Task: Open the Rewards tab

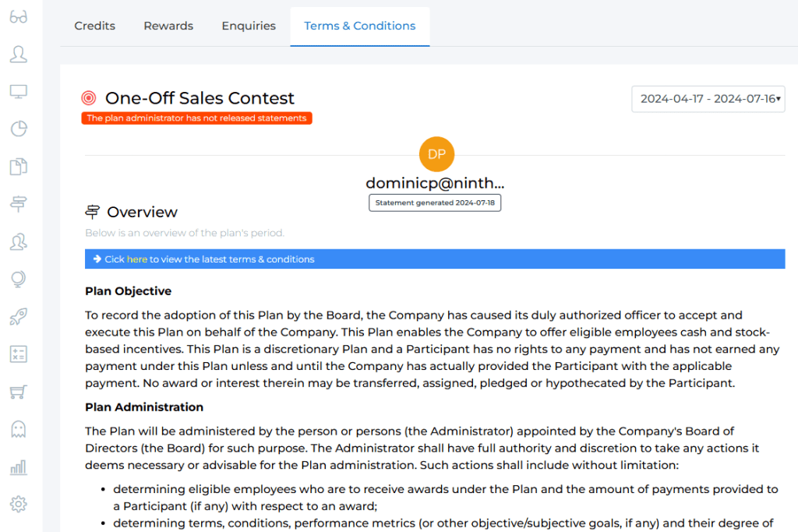Action: (168, 26)
